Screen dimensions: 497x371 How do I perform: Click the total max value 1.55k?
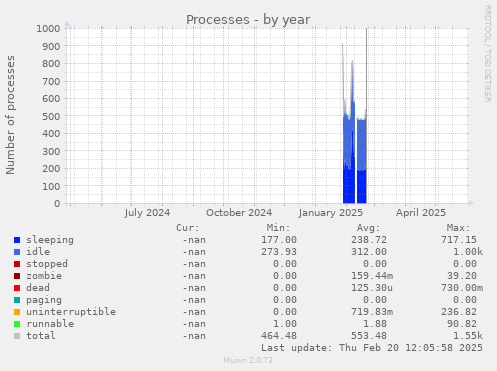(468, 336)
